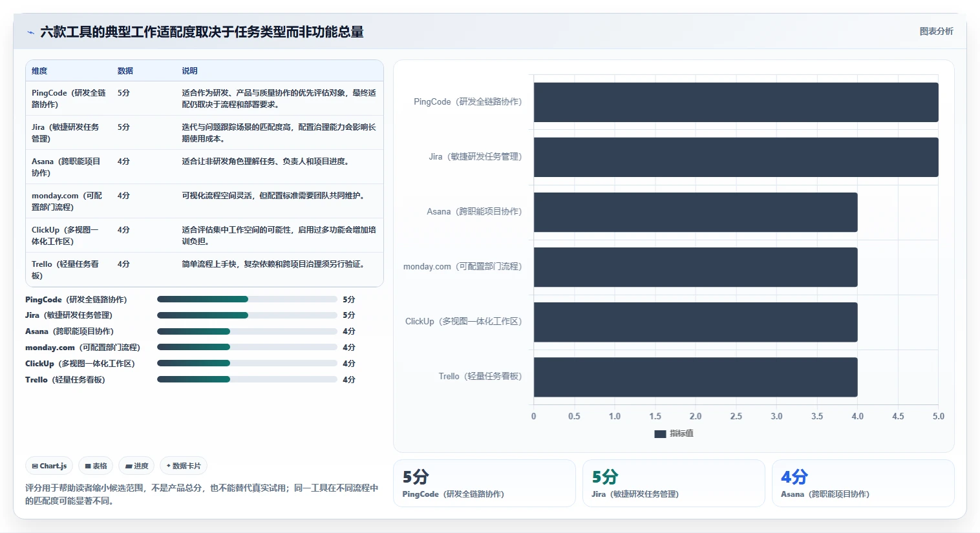
Task: Select the 进度 tag chip
Action: tap(136, 466)
